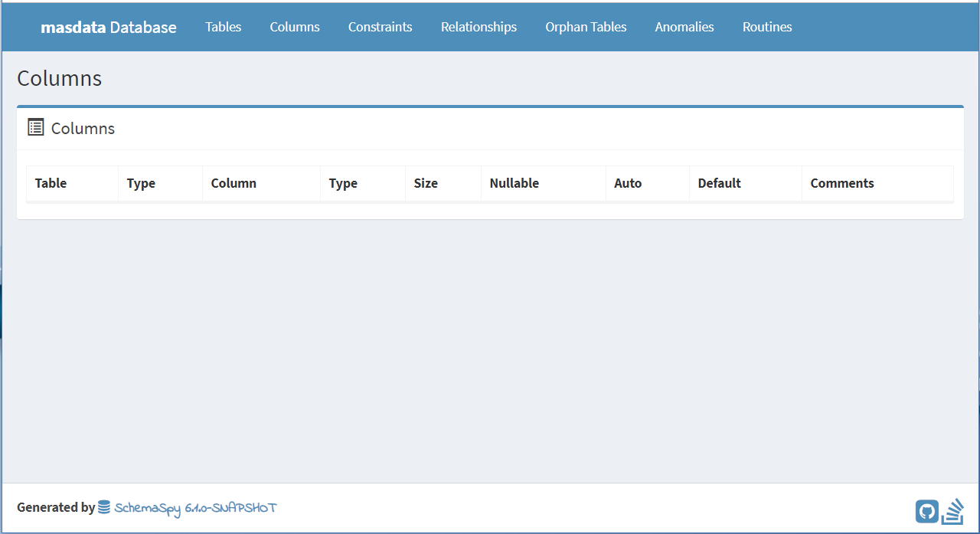
Task: View the Relationships page
Action: tap(479, 27)
